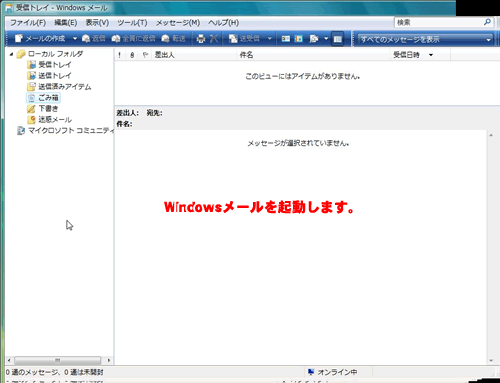500x383 pixels.
Task: Click the オンライン中 status bar indicator
Action: click(333, 372)
